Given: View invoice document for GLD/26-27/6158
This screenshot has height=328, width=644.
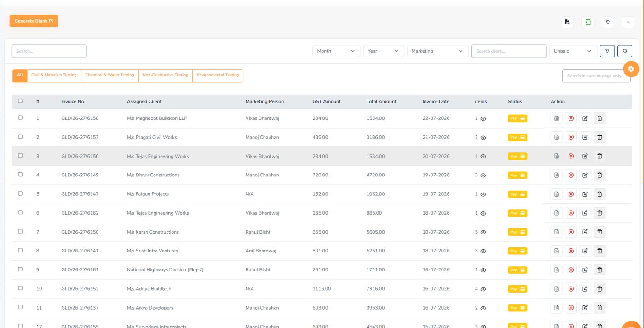Looking at the screenshot, I should pyautogui.click(x=557, y=118).
